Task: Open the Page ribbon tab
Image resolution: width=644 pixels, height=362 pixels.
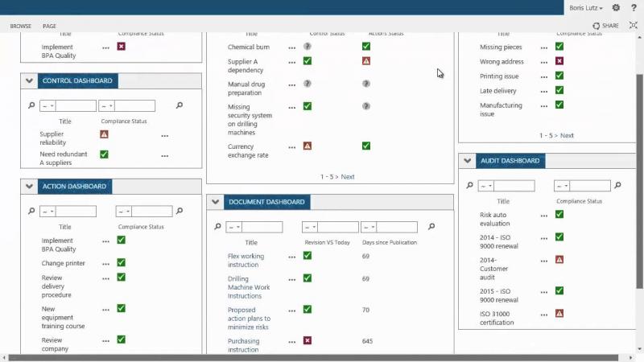Action: (49, 26)
